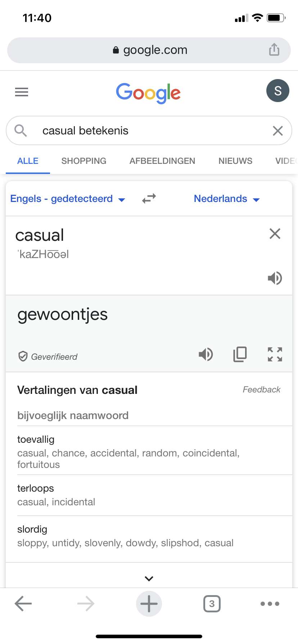Listen to the translation gewoontjes
298x644 pixels.
point(206,354)
